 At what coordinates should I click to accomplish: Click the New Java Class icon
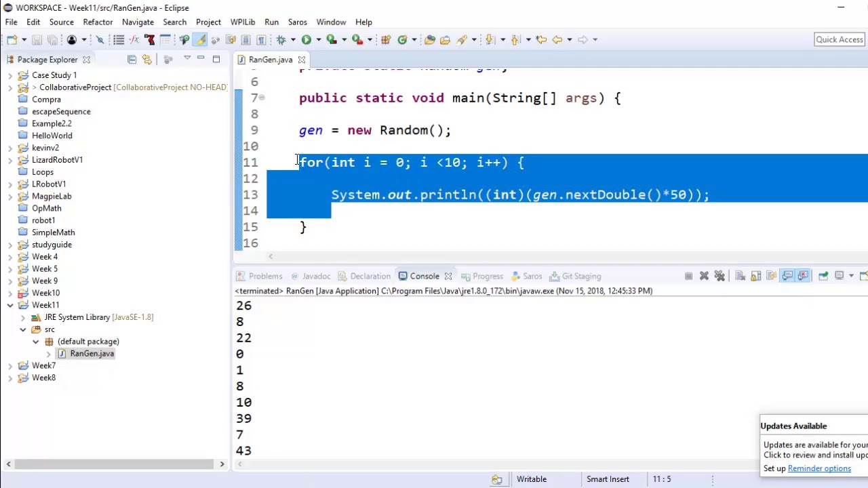(402, 39)
